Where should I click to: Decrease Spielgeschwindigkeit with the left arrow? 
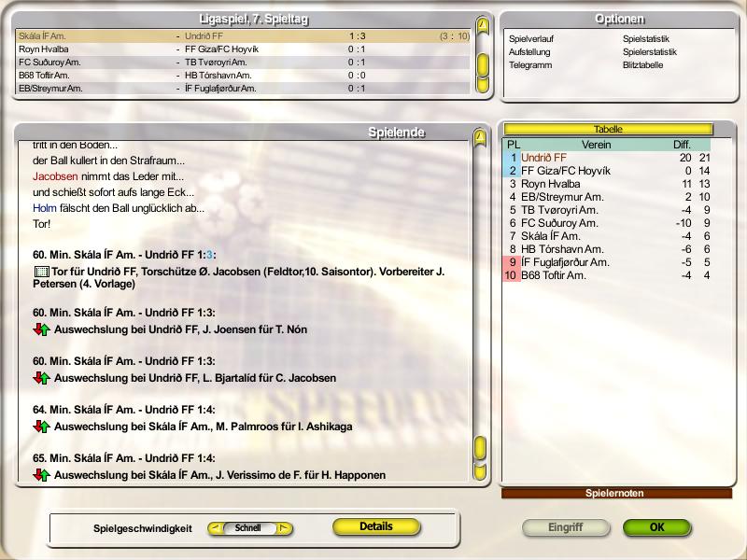pos(216,528)
